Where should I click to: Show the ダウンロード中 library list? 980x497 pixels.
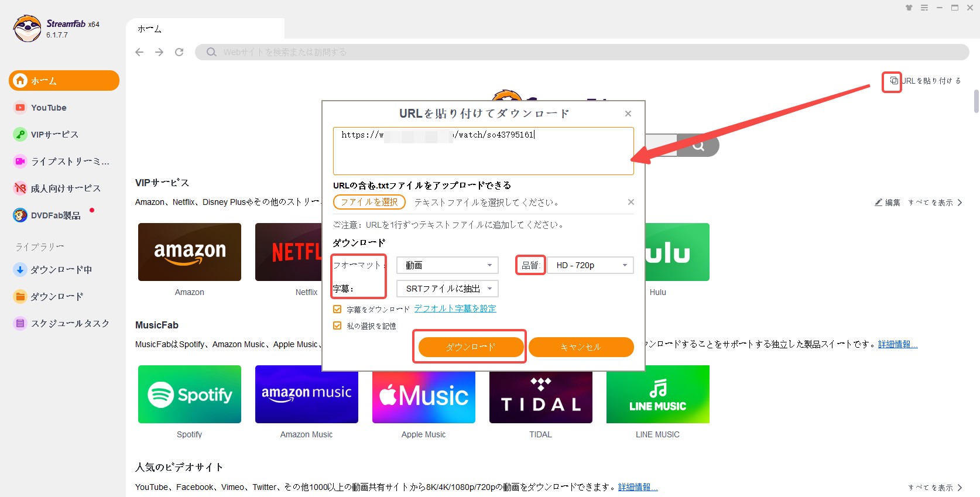click(x=53, y=270)
